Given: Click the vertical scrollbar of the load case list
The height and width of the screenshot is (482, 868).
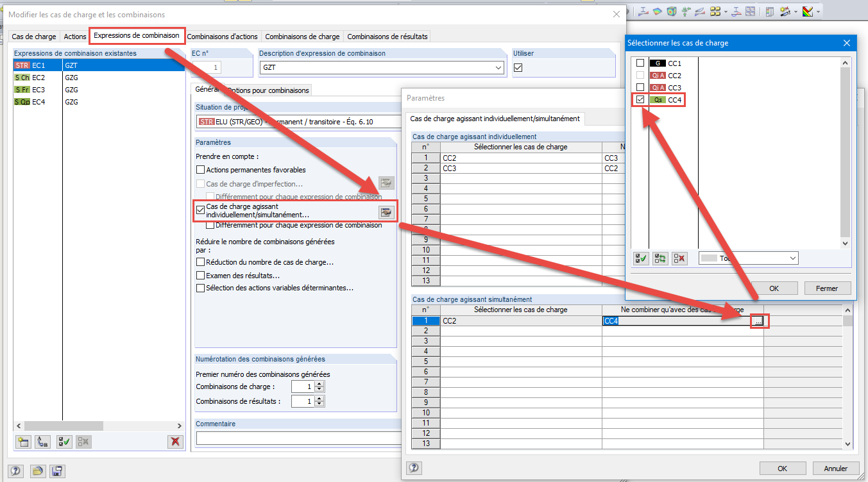Looking at the screenshot, I should tap(846, 153).
